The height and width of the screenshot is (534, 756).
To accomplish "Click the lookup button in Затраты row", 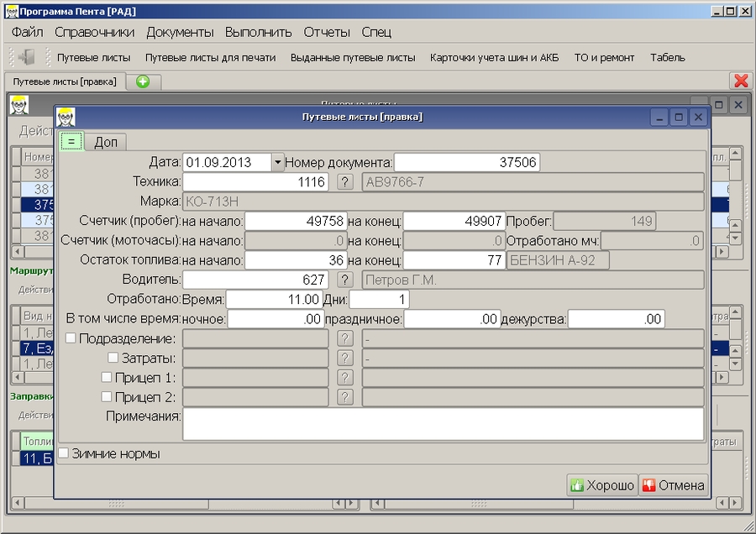I will point(344,359).
